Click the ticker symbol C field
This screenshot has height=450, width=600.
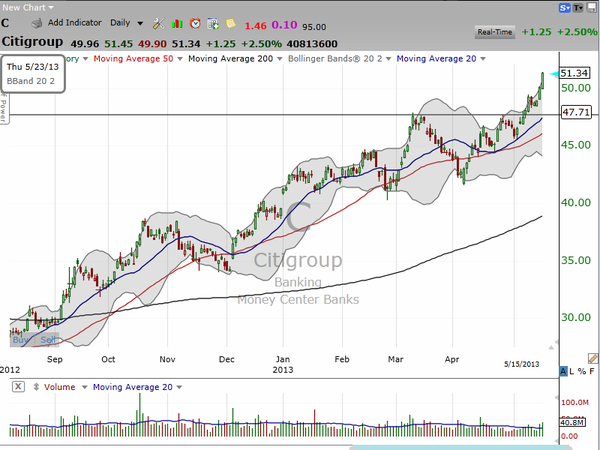click(5, 23)
